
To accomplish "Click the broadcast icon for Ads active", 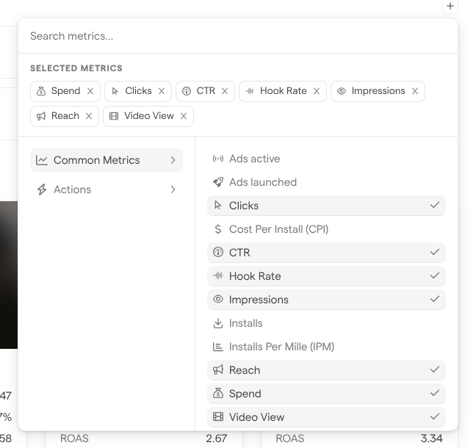I will pyautogui.click(x=218, y=159).
